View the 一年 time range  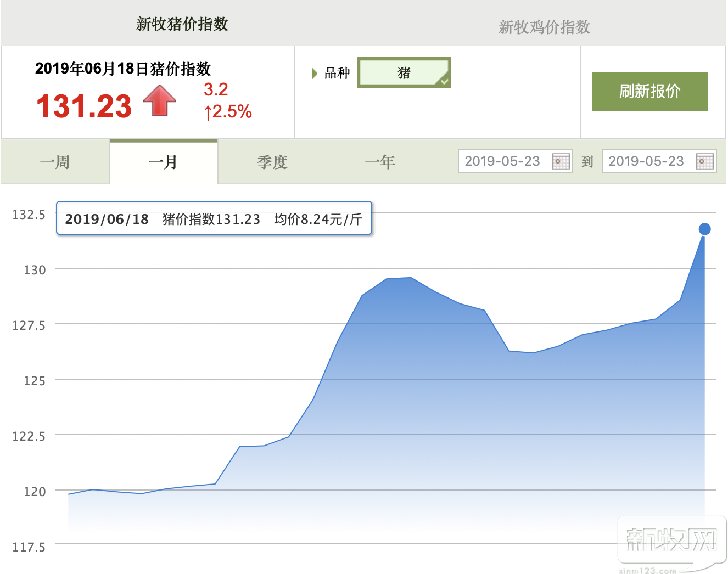click(x=380, y=162)
